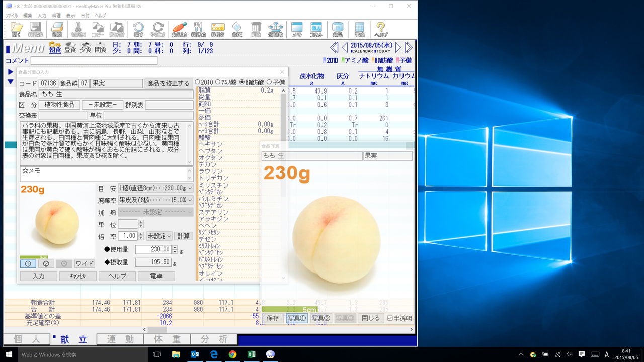This screenshot has height=362, width=644.
Task: Click the コメント text input field
Action: click(94, 61)
